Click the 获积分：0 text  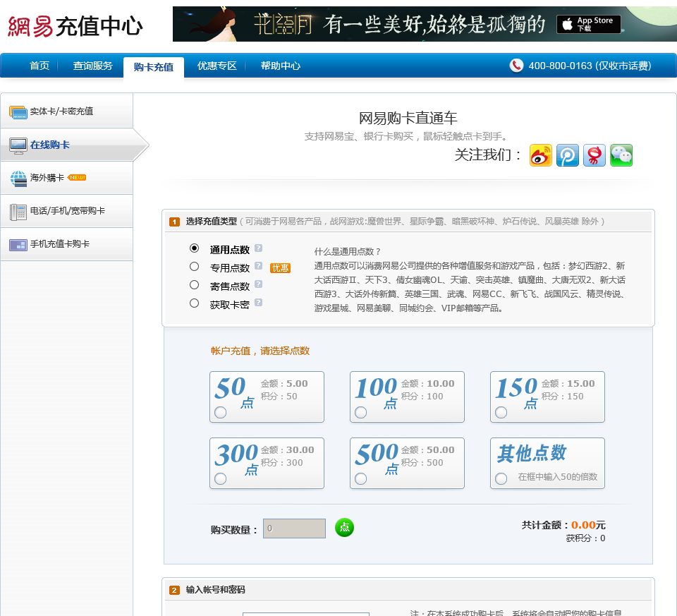pyautogui.click(x=585, y=538)
